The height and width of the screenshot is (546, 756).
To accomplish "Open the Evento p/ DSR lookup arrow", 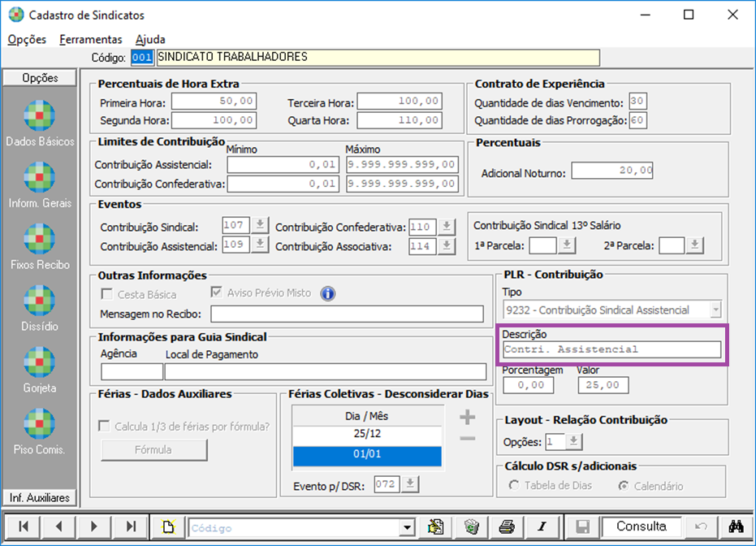I will tap(410, 483).
